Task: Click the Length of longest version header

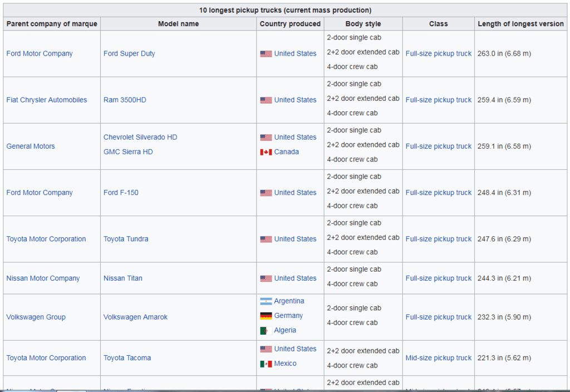Action: (x=520, y=24)
